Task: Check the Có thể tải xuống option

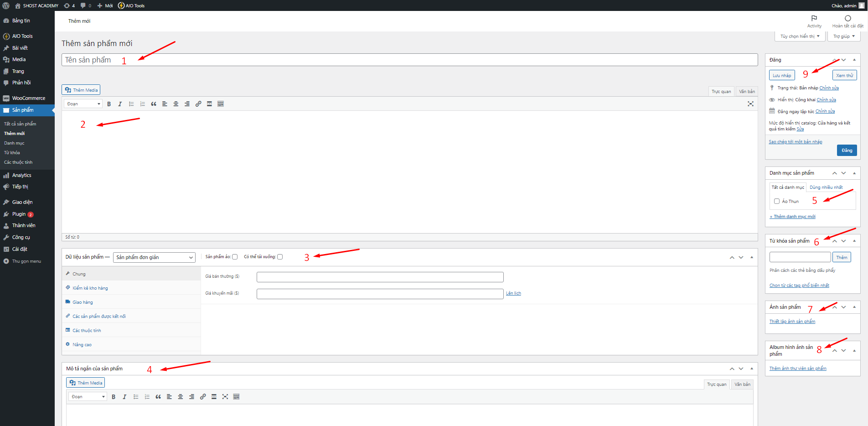Action: (x=280, y=257)
